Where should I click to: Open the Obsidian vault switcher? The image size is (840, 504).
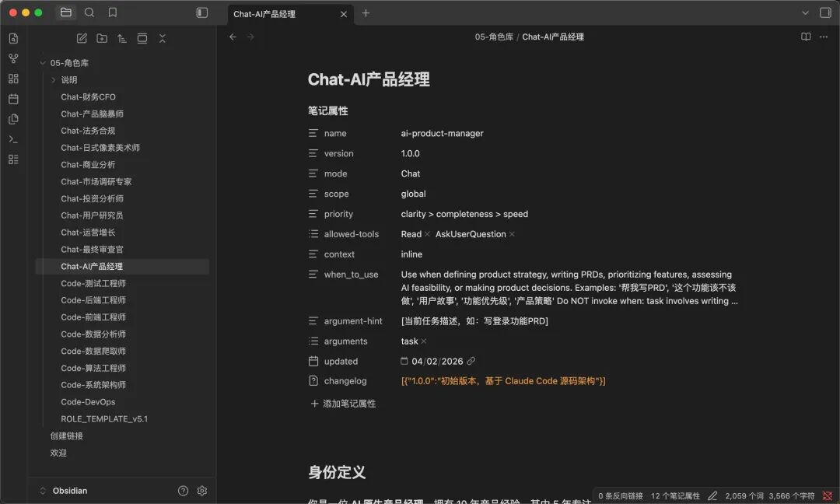tap(65, 491)
